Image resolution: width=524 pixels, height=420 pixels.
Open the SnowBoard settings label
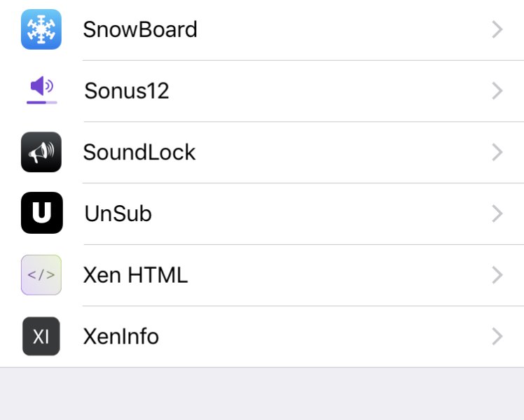(140, 29)
